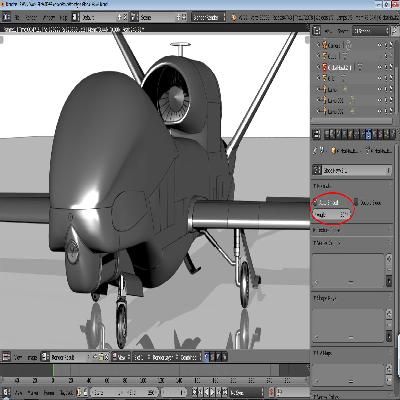Open the Image menu in image editor

click(33, 357)
